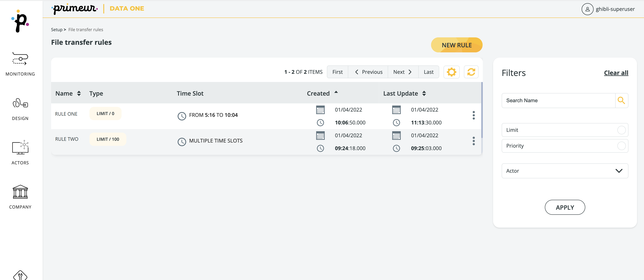Toggle the Limit filter option
Viewport: 644px width, 280px height.
point(621,130)
